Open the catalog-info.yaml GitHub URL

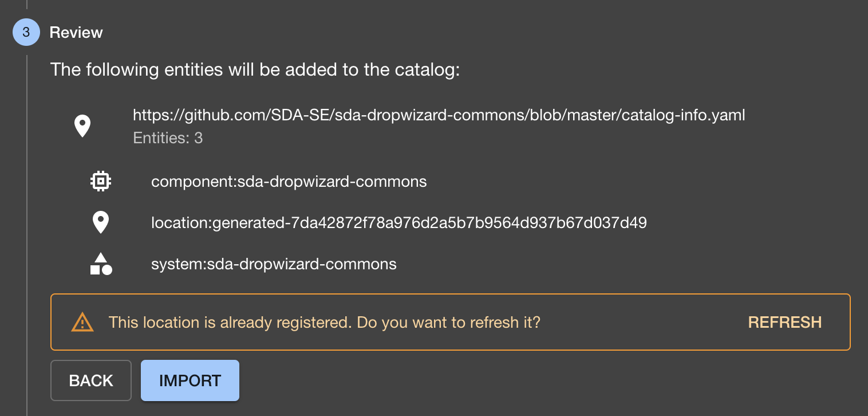click(x=439, y=115)
